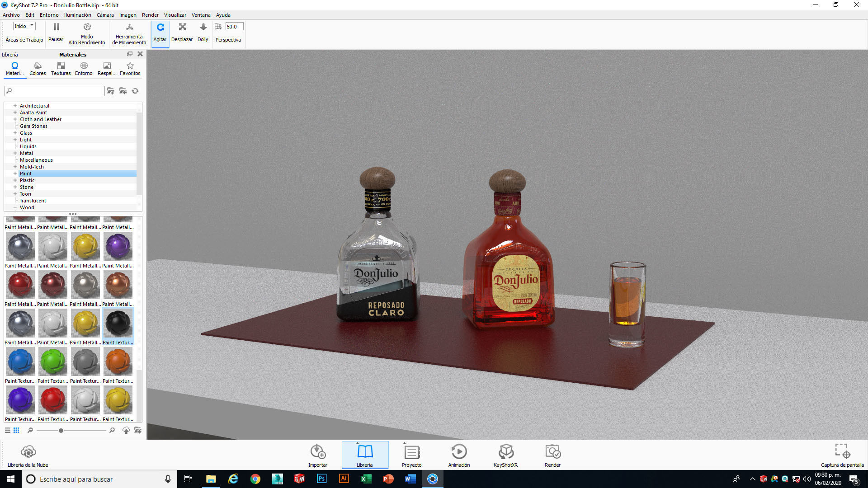Click the add folder icon beside search
The height and width of the screenshot is (488, 868).
pyautogui.click(x=111, y=91)
